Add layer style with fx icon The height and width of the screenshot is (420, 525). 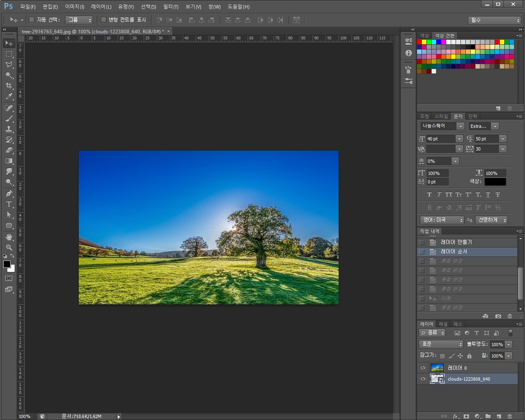click(455, 416)
